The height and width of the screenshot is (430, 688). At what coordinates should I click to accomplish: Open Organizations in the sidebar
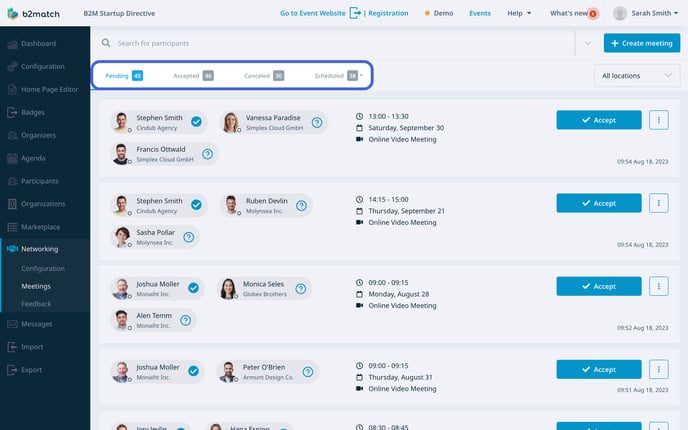coord(43,204)
